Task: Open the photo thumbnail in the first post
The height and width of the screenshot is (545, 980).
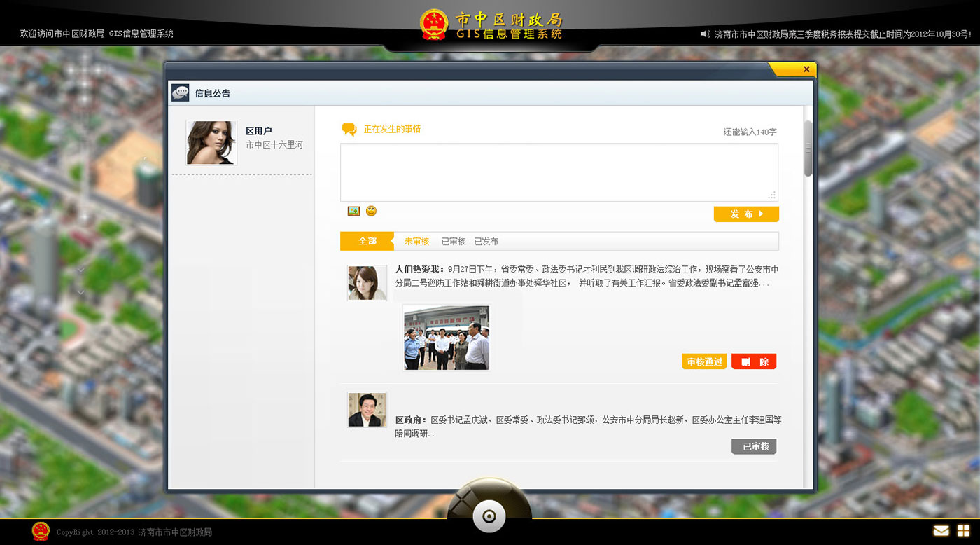Action: (x=447, y=338)
